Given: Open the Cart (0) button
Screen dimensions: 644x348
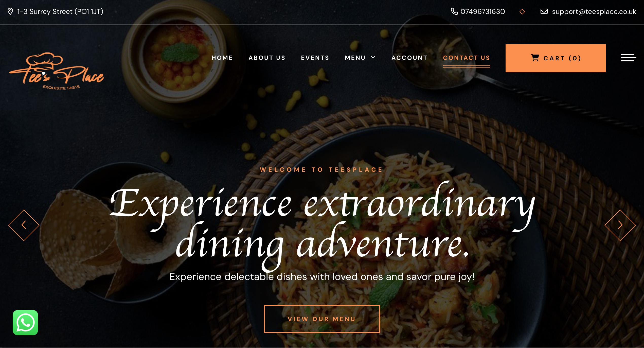Looking at the screenshot, I should point(556,58).
